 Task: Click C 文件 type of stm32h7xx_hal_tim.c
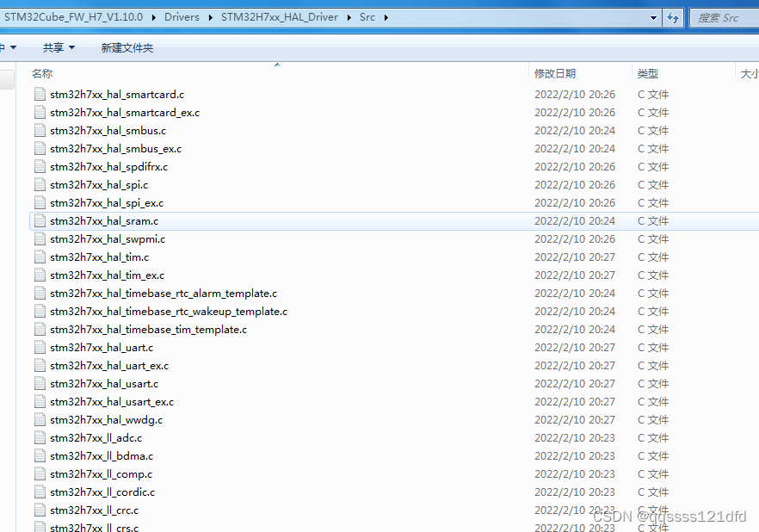click(653, 257)
